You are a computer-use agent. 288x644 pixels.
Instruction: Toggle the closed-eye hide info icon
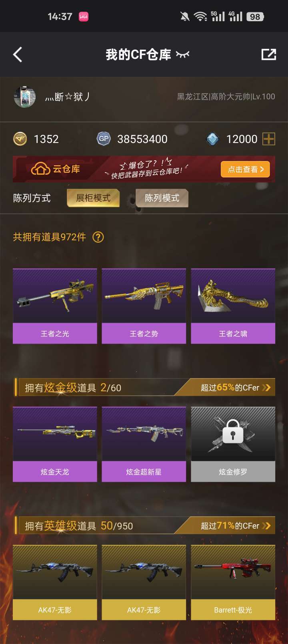(182, 54)
